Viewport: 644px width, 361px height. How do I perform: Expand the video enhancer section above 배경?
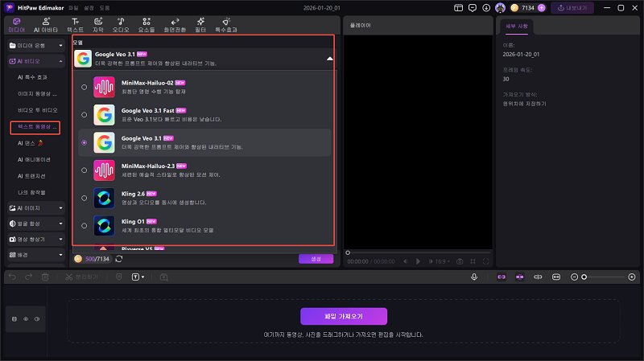pos(36,239)
